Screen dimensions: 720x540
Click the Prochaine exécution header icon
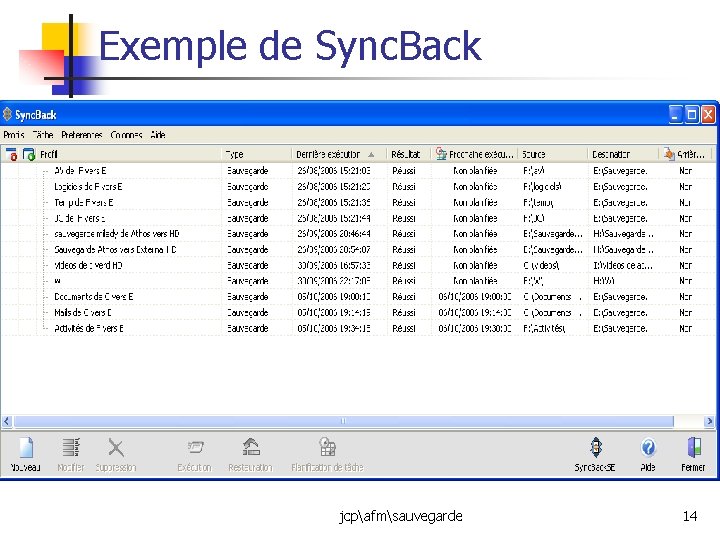[x=441, y=154]
